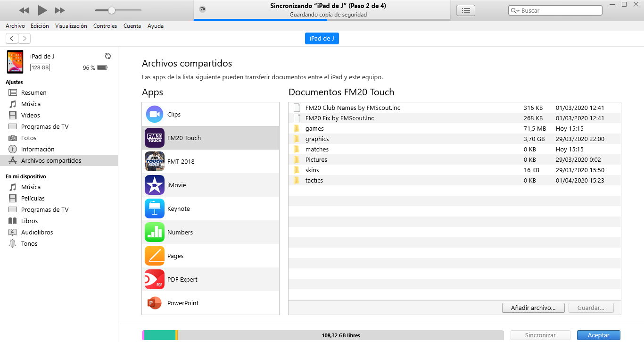644x342 pixels.
Task: Click the Buscar search field
Action: 555,10
